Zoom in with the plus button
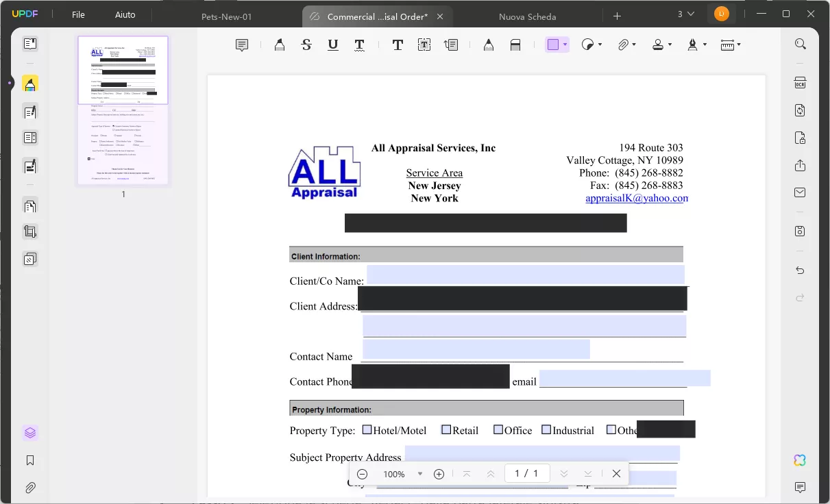The width and height of the screenshot is (830, 504). (439, 474)
